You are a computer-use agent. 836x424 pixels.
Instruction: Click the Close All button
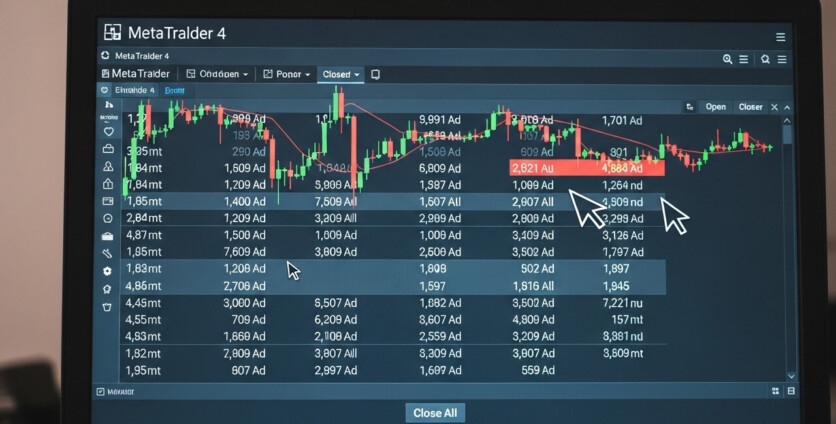click(x=435, y=413)
